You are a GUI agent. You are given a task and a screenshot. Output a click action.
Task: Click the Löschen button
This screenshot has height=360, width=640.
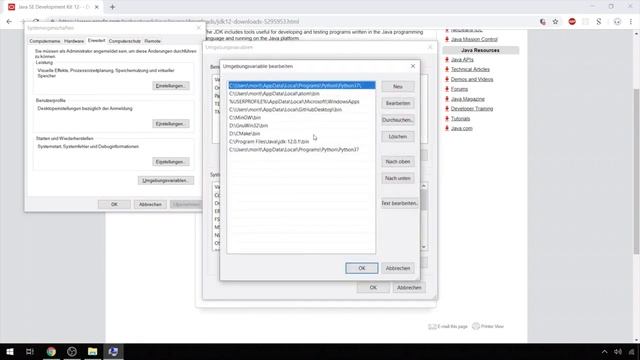pos(398,137)
